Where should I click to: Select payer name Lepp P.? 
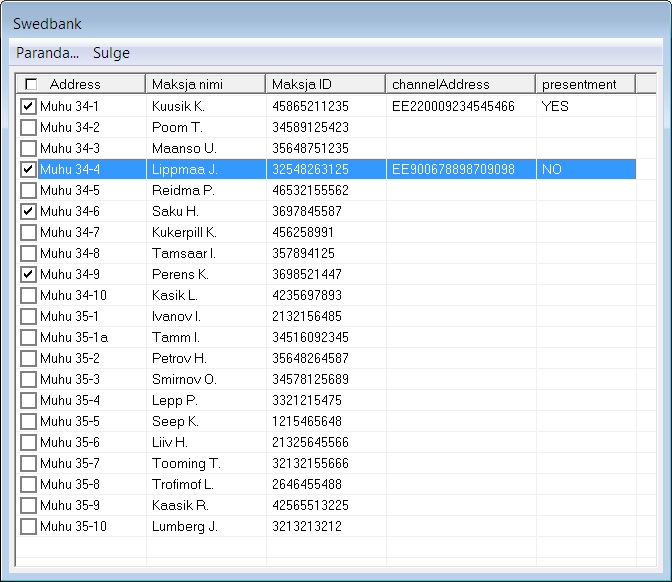click(174, 400)
